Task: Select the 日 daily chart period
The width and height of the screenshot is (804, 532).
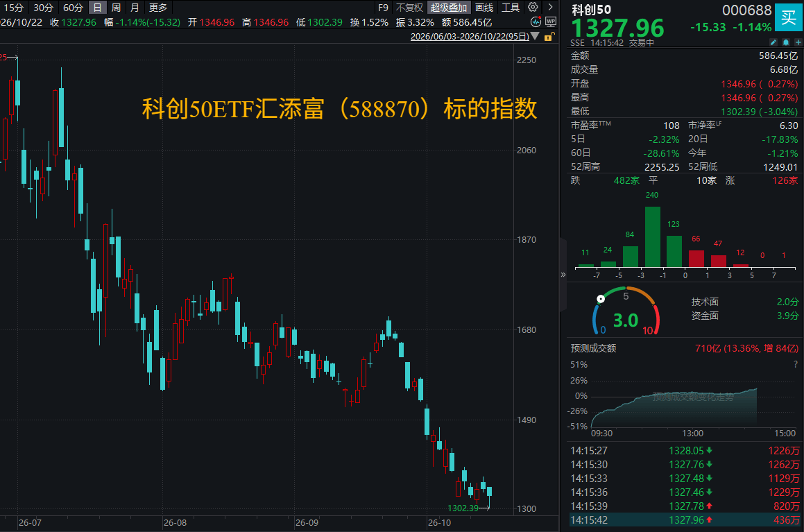Action: (x=97, y=8)
